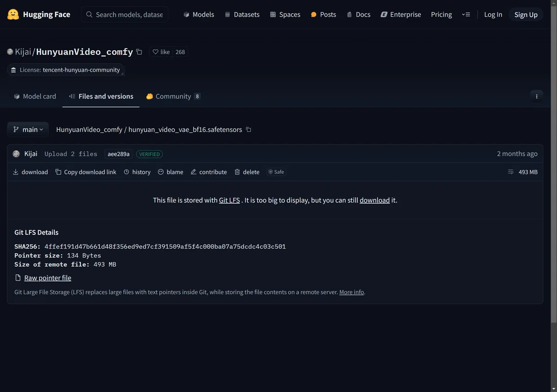This screenshot has height=392, width=557.
Task: Click the Kijai avatar next to repo name
Action: [x=10, y=52]
